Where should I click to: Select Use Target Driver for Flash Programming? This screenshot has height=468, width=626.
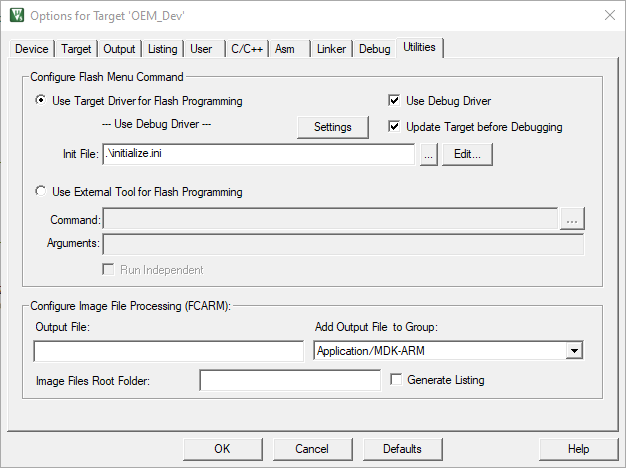pyautogui.click(x=41, y=101)
